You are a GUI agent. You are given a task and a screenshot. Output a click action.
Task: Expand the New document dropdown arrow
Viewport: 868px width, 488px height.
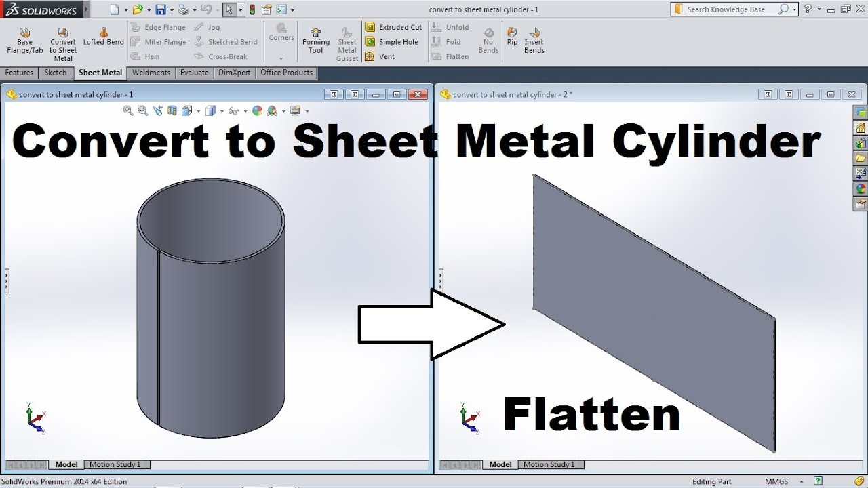coord(125,10)
